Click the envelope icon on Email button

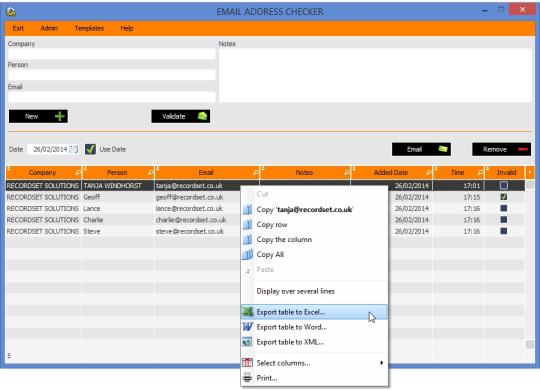click(443, 149)
